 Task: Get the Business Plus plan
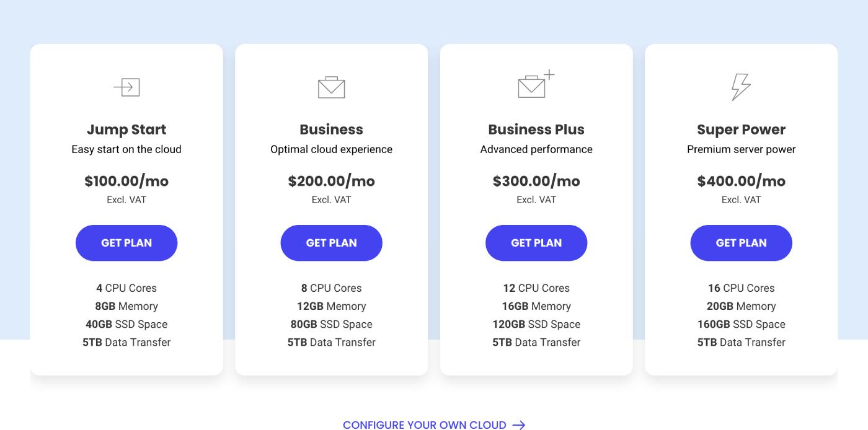tap(536, 243)
